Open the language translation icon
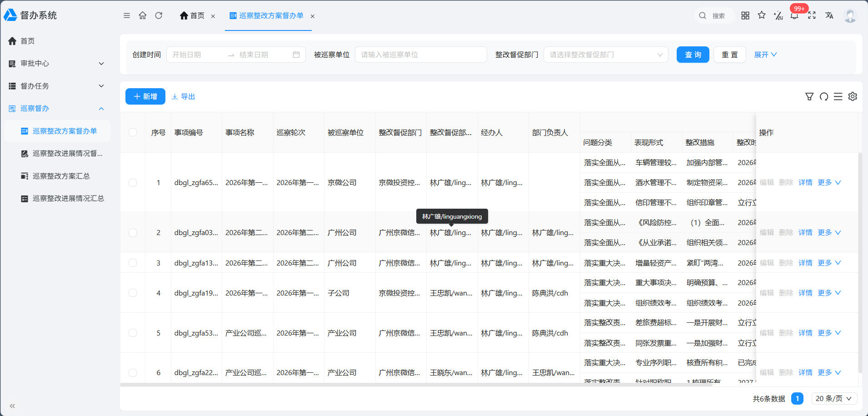Viewport: 868px width, 416px height. point(829,15)
